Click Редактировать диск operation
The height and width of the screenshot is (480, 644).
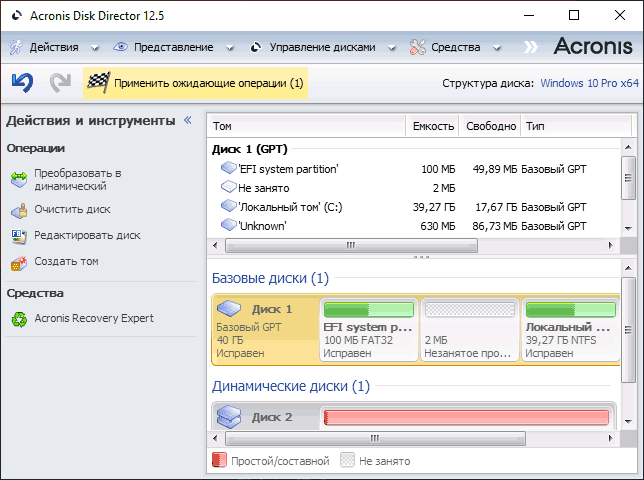pyautogui.click(x=87, y=235)
